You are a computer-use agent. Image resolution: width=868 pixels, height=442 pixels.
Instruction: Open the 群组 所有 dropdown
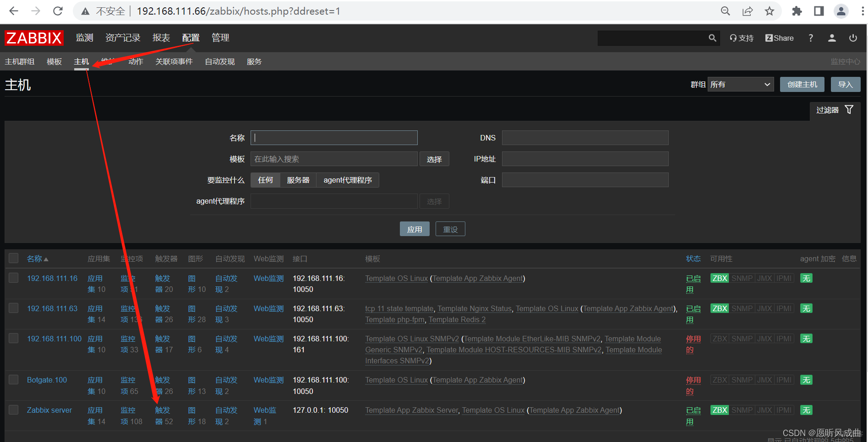[741, 84]
